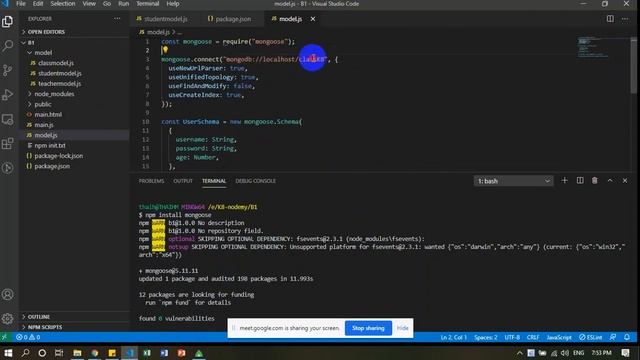The height and width of the screenshot is (360, 640).
Task: Open the File menu
Action: pyautogui.click(x=21, y=4)
